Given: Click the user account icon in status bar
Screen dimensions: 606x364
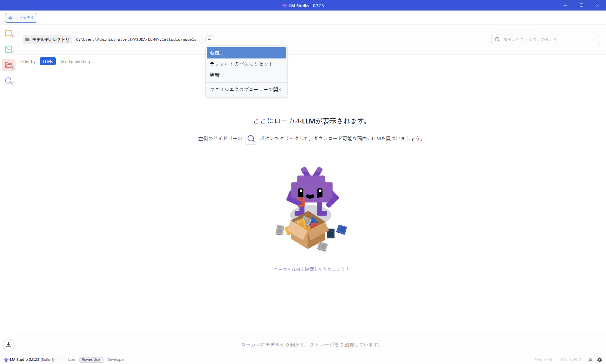Looking at the screenshot, I should tap(591, 360).
